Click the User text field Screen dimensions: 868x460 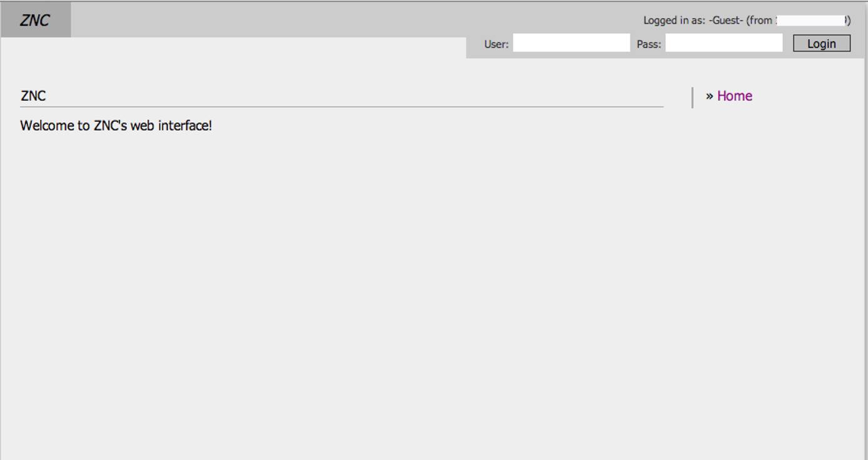pos(570,42)
